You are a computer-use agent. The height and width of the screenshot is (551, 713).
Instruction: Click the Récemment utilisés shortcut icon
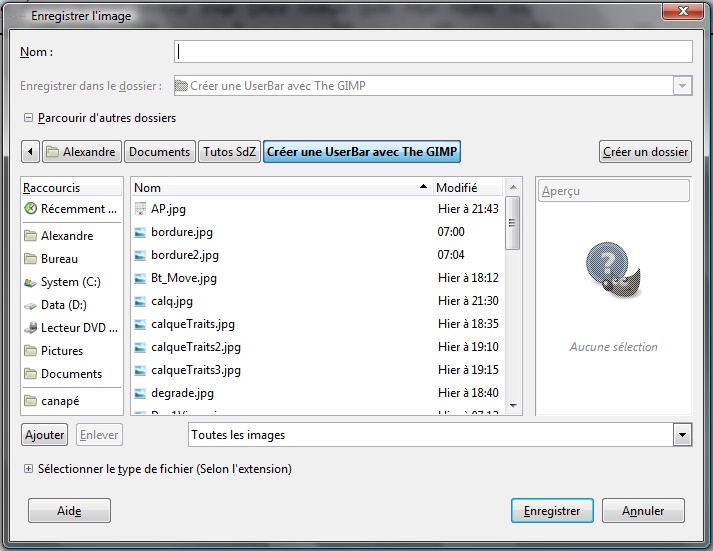coord(30,209)
